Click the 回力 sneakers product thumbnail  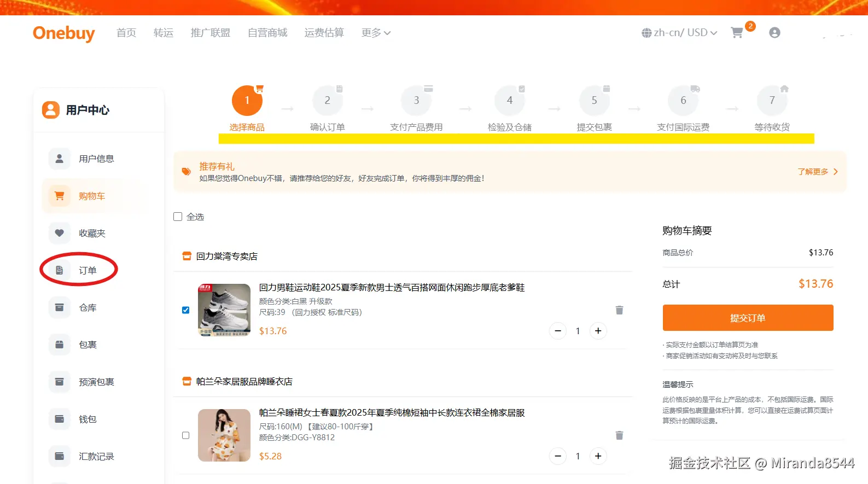click(224, 310)
